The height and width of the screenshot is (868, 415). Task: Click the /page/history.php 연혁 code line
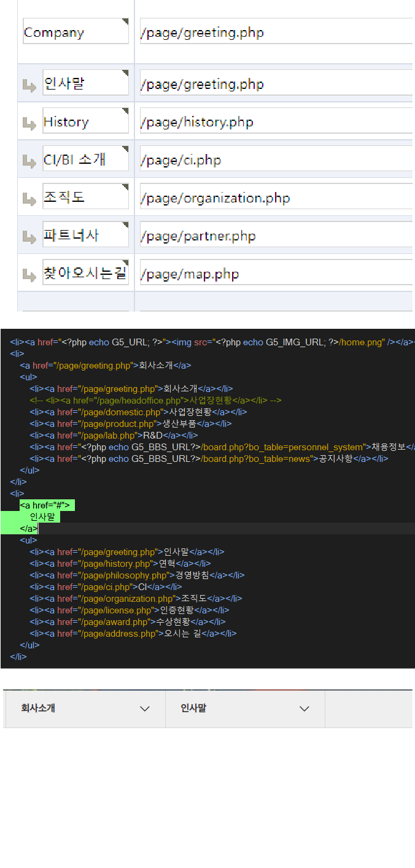(120, 564)
